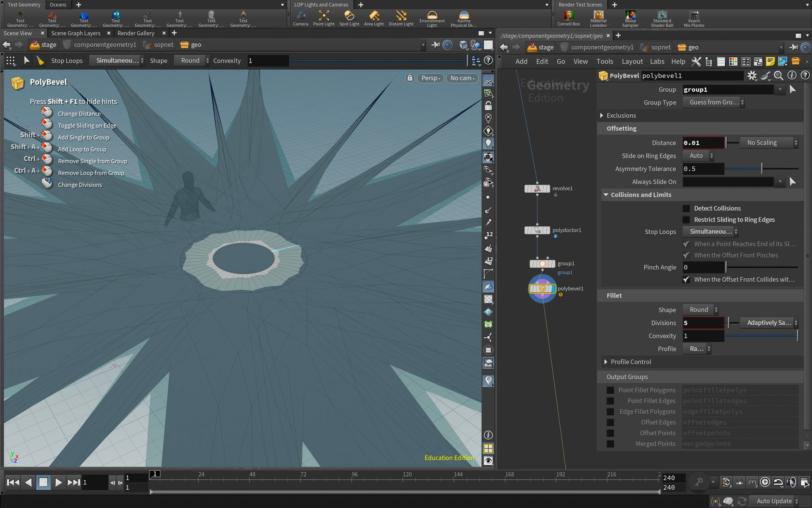Click the Cornell Box shelf icon
Viewport: 812px width, 508px height.
pos(568,18)
